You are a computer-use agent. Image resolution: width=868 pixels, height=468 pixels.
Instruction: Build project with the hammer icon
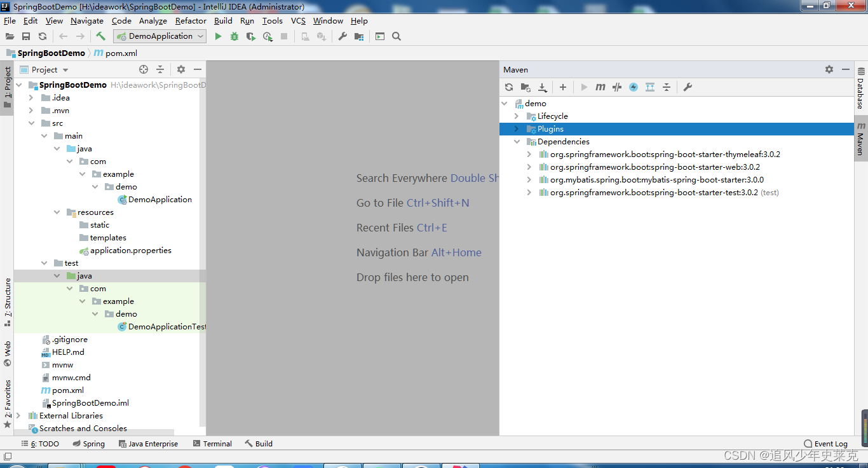[100, 36]
